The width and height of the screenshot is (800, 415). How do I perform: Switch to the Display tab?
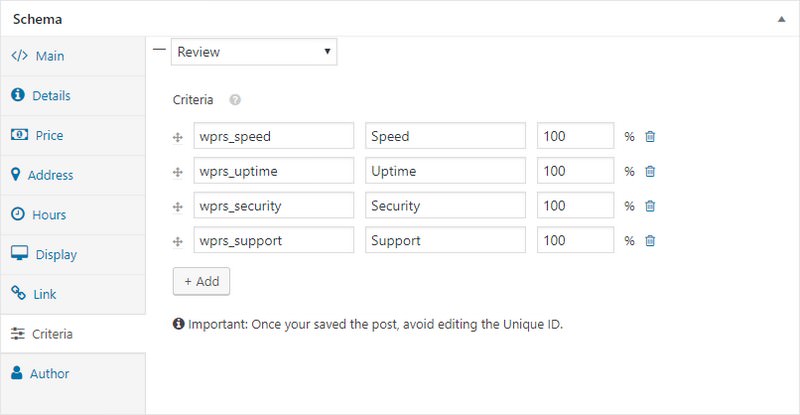[x=73, y=255]
